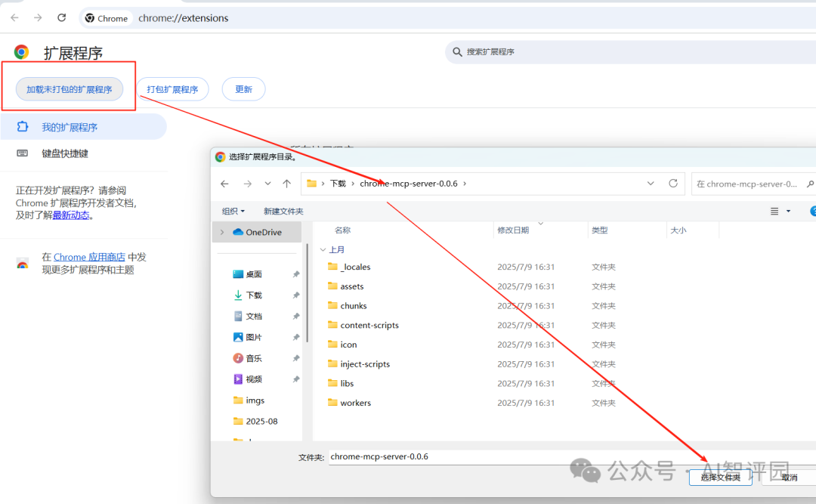Select 我的扩展程序 in sidebar
816x504 pixels.
83,127
